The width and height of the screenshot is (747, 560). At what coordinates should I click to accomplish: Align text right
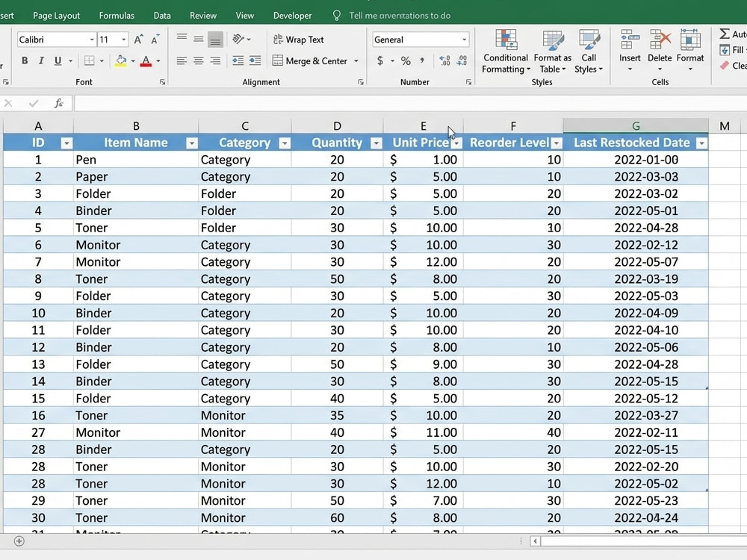pos(215,60)
